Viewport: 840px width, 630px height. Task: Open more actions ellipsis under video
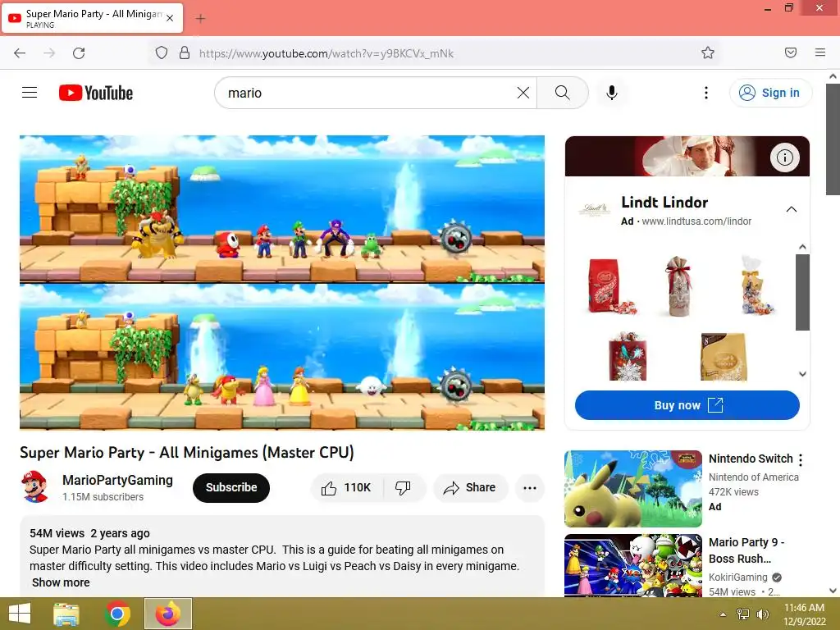(530, 487)
